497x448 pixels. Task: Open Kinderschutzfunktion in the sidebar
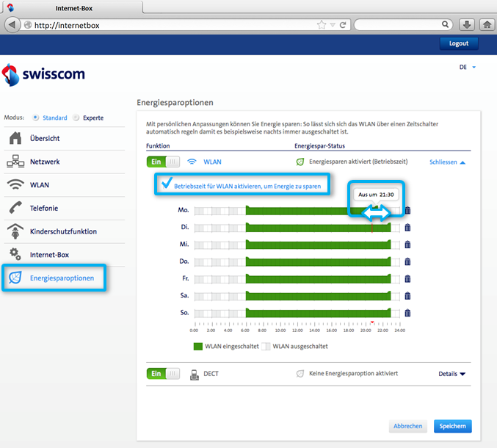(x=64, y=231)
